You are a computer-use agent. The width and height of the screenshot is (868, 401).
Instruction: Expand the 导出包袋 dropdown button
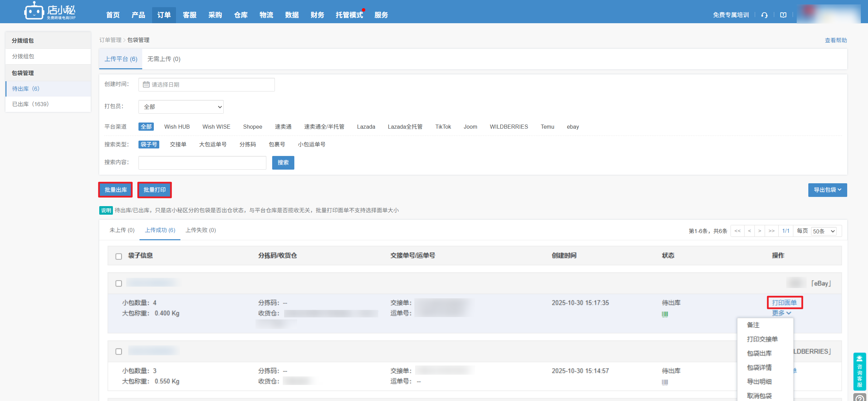[x=827, y=190]
